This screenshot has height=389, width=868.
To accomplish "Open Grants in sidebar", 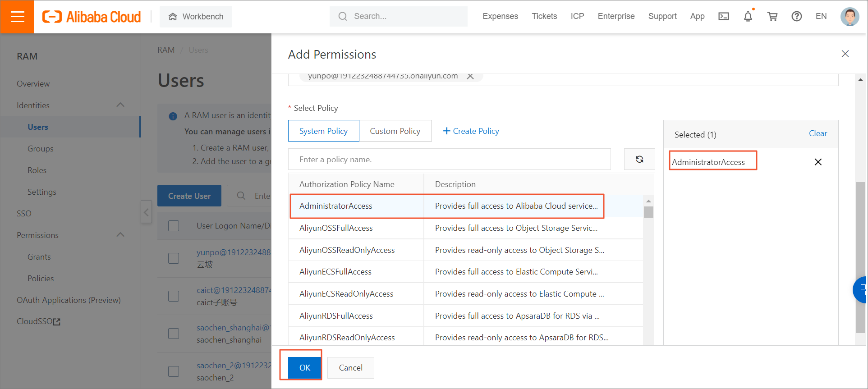I will coord(39,257).
